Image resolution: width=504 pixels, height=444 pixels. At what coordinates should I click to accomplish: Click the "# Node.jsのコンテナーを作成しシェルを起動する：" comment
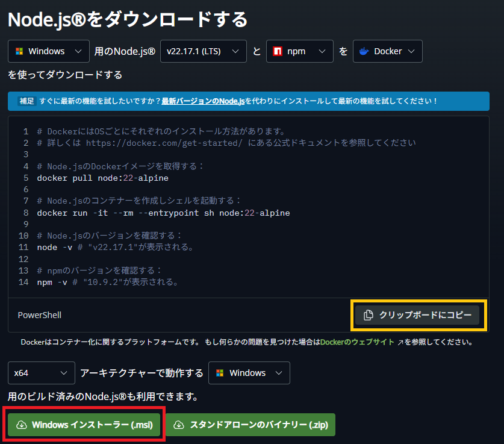pyautogui.click(x=139, y=201)
